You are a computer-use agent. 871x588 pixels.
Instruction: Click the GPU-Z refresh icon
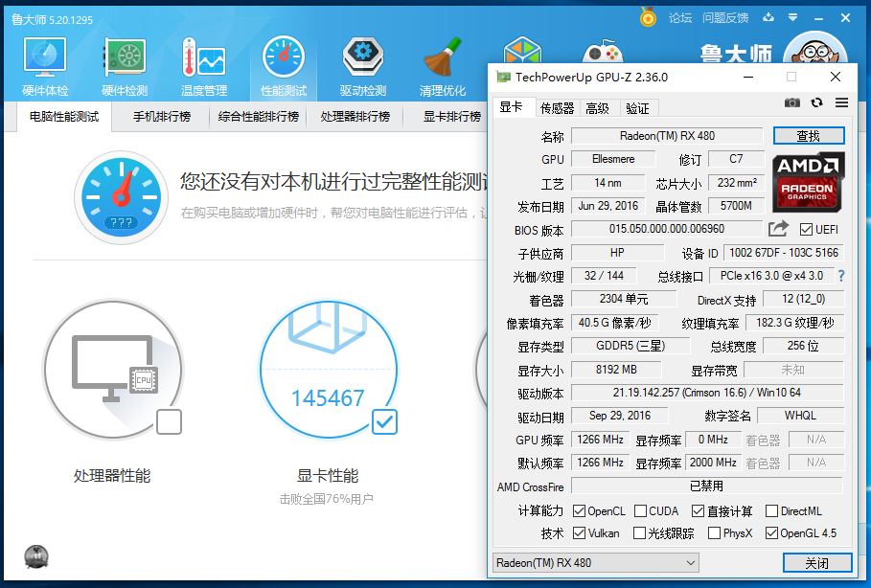(x=816, y=102)
